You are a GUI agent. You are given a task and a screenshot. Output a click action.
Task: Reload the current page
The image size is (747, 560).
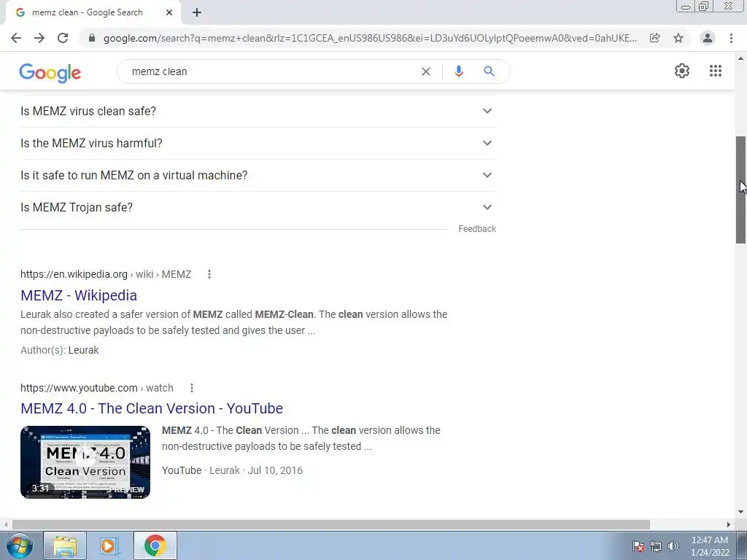pos(63,38)
